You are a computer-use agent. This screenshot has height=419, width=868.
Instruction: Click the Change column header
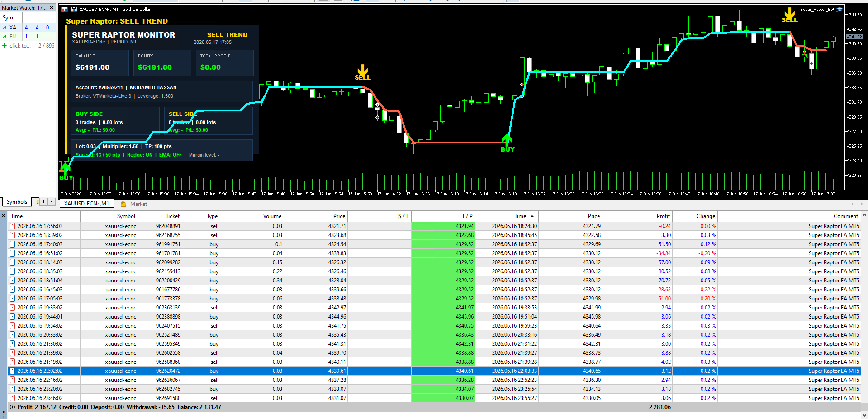[x=695, y=216]
